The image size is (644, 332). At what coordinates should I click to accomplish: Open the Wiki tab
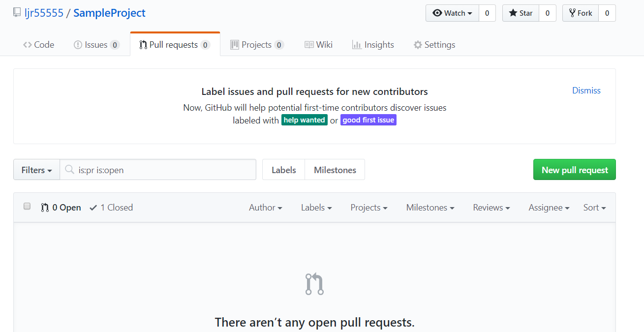coord(318,45)
